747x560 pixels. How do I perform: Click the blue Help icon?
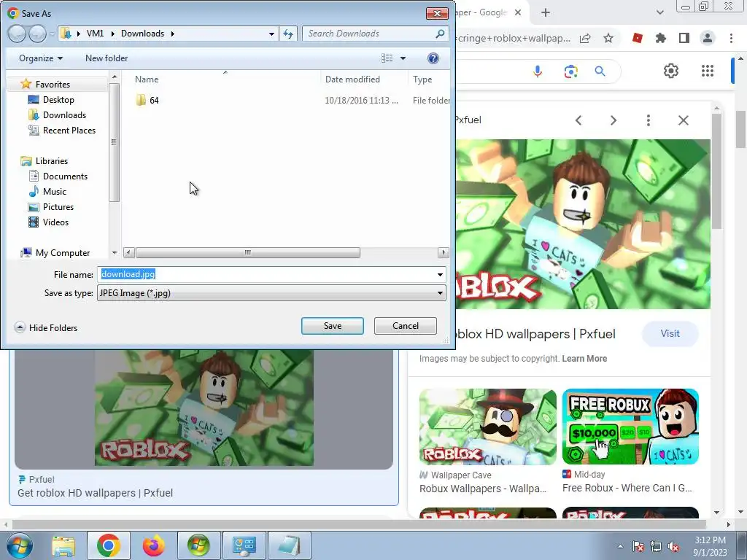tap(433, 58)
